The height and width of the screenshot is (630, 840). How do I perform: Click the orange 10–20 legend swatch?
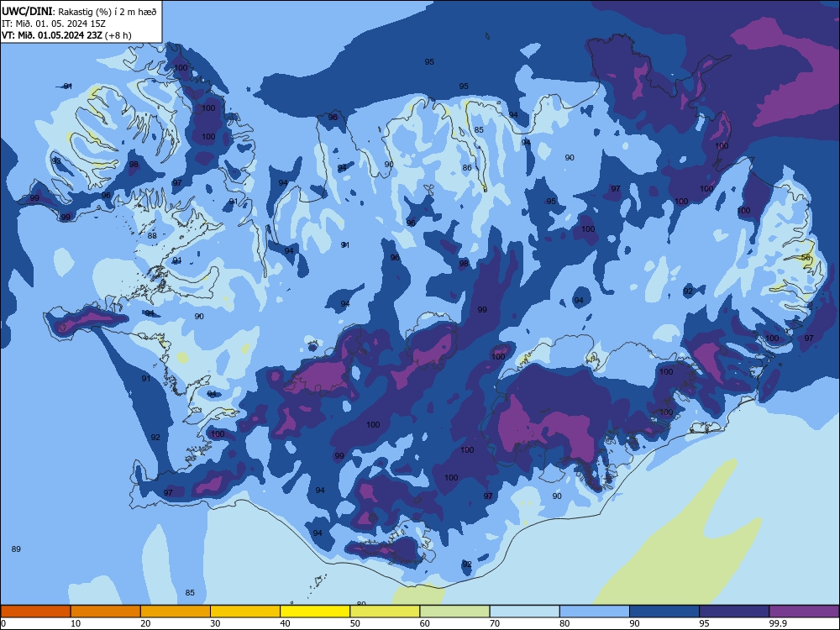106,612
